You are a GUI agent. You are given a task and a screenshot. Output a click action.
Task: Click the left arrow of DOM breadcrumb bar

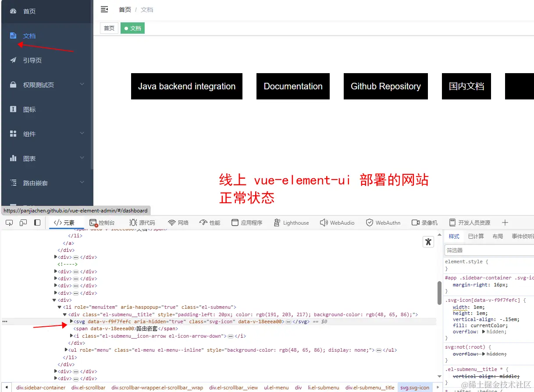[7, 388]
